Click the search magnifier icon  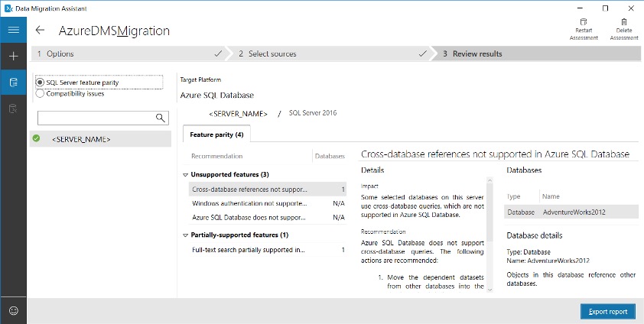(x=161, y=118)
